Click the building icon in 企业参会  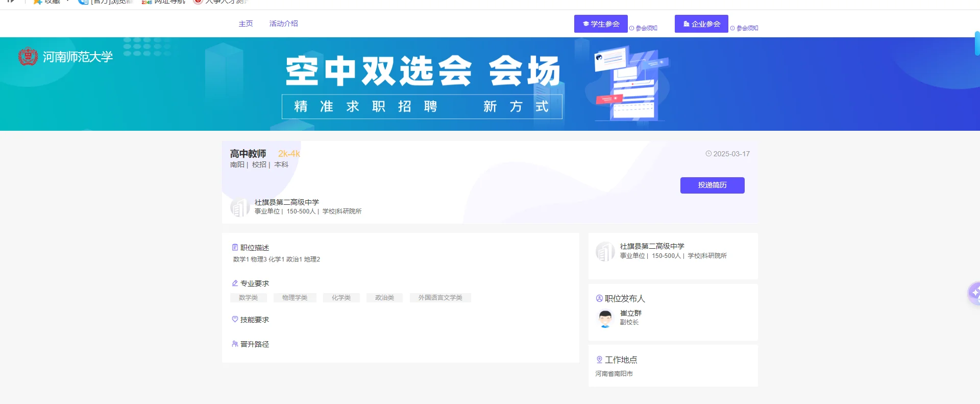tap(687, 24)
